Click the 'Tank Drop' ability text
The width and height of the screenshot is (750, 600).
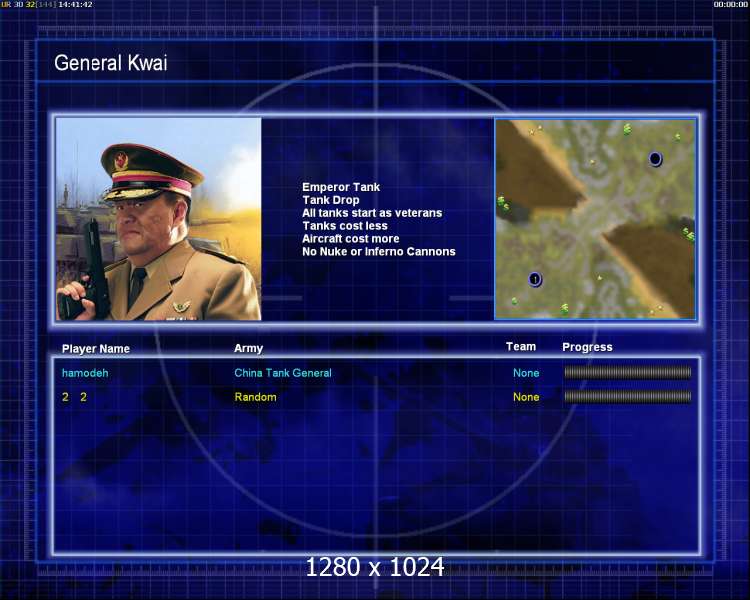click(331, 200)
